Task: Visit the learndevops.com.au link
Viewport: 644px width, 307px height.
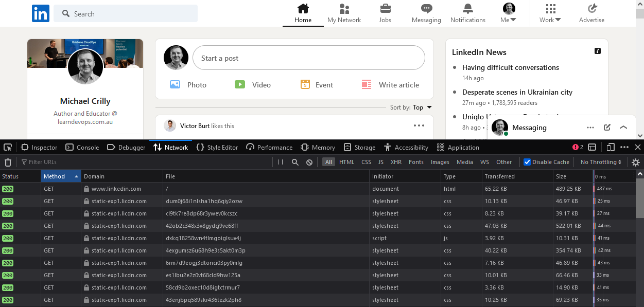Action: pos(85,121)
